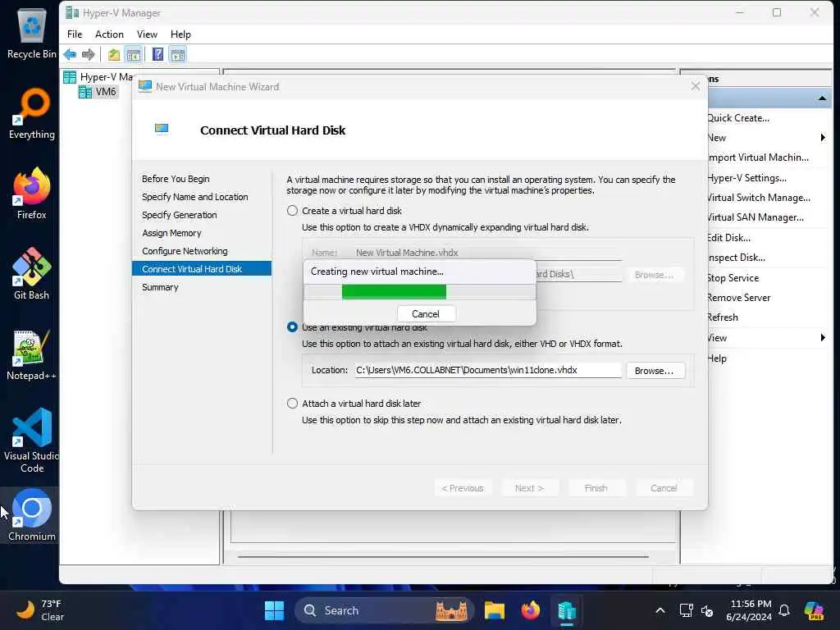The width and height of the screenshot is (840, 630).
Task: Click the Finish button in wizard
Action: point(596,488)
